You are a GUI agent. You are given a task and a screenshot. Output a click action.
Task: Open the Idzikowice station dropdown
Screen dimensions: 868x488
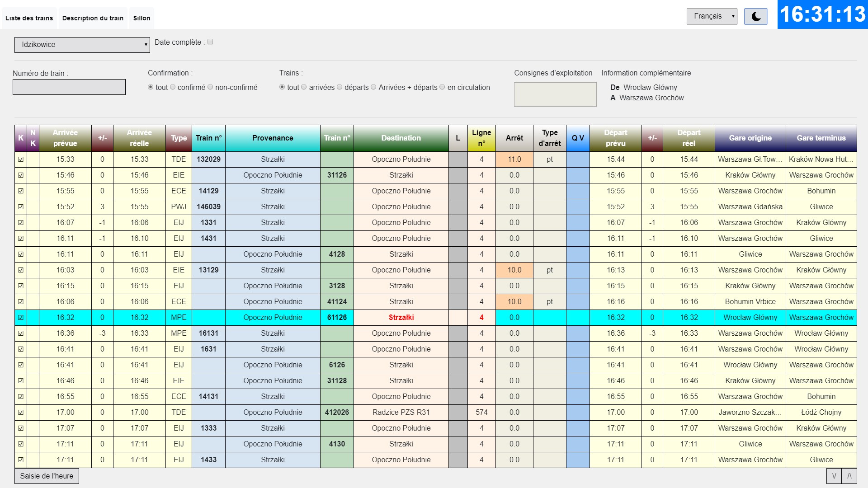[x=82, y=45]
